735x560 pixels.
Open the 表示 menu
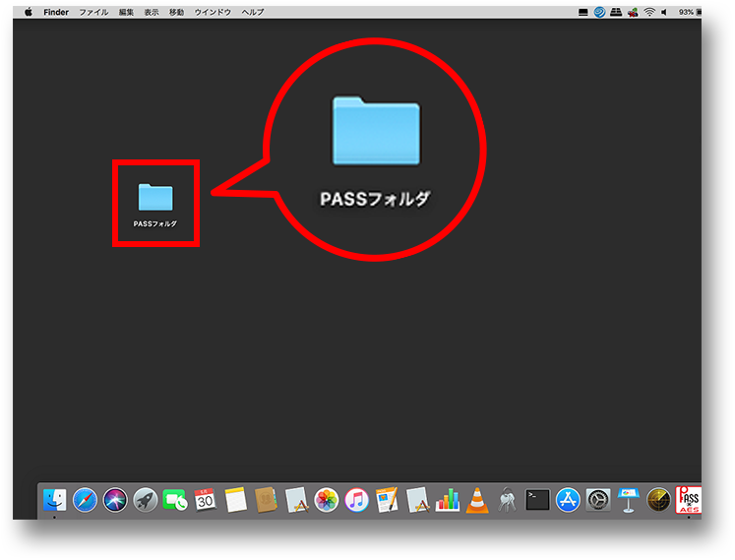coord(151,12)
